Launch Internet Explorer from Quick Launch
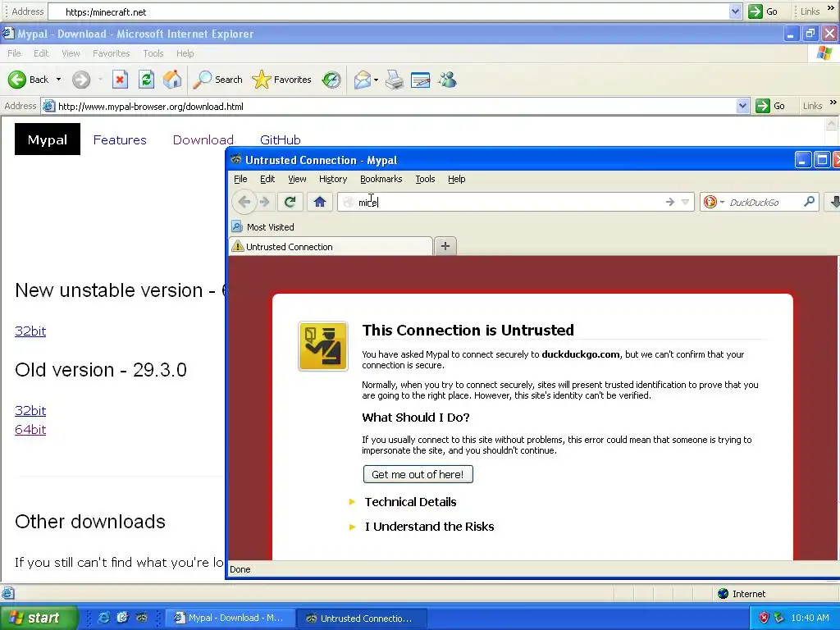The image size is (840, 630). [x=104, y=618]
